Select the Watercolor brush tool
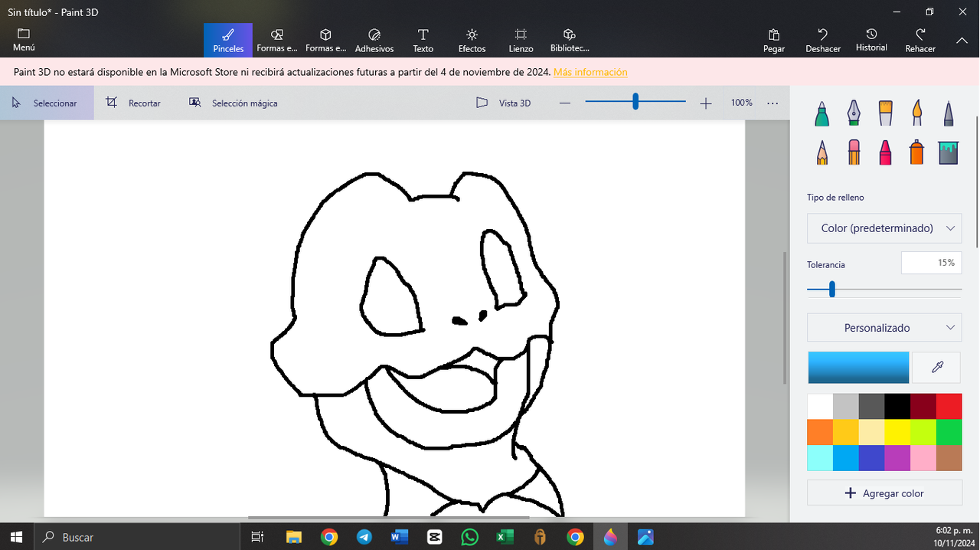Screen dimensions: 980x550 click(917, 113)
